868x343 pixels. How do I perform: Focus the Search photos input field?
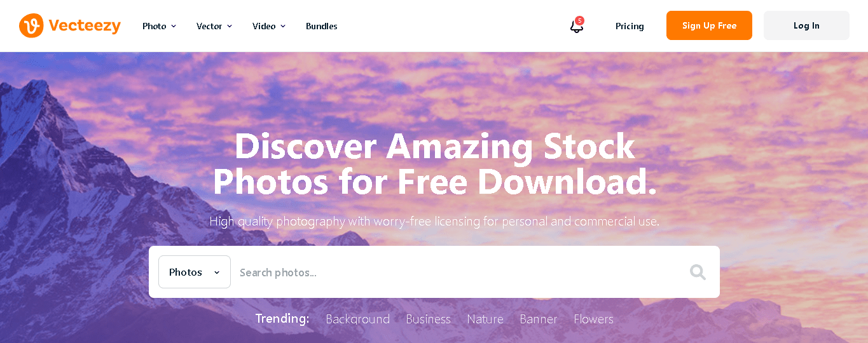(458, 272)
